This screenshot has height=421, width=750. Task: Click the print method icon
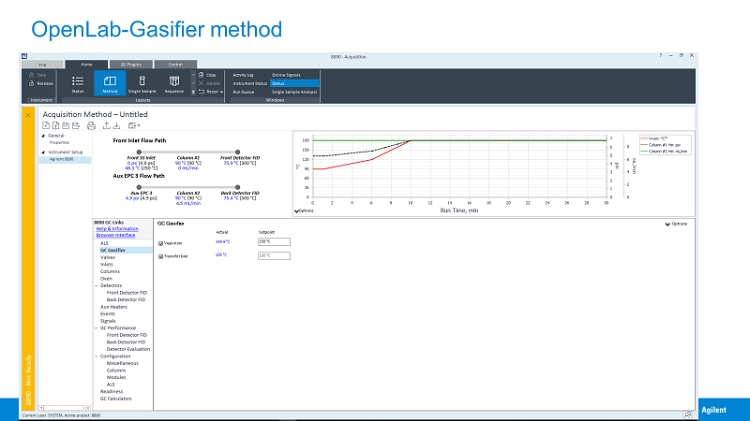pos(91,126)
